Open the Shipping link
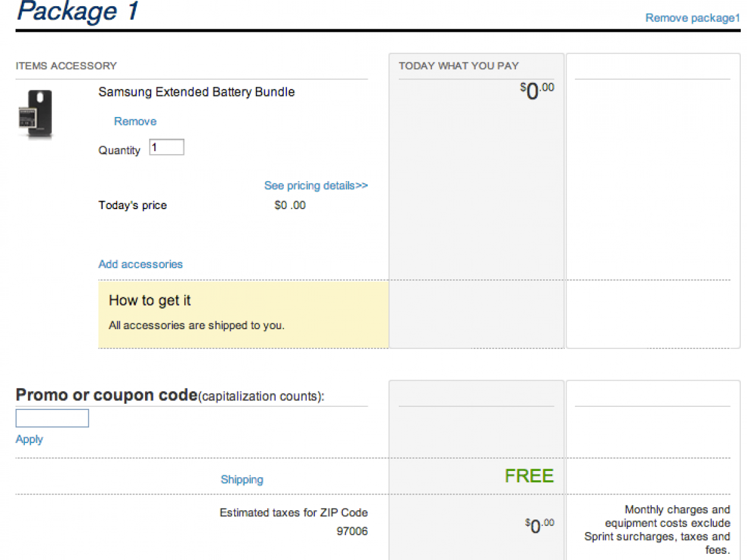 [x=242, y=480]
